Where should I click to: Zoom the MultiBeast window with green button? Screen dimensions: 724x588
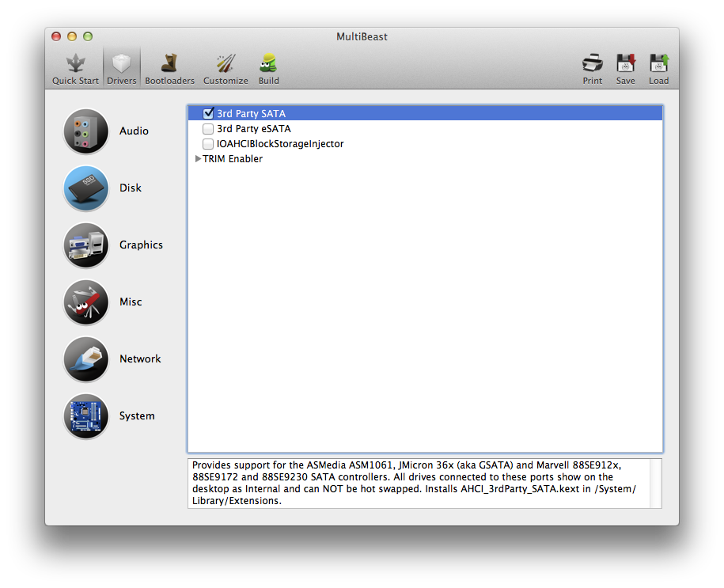point(88,36)
